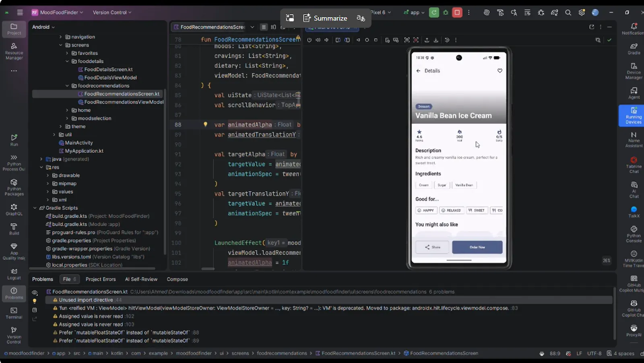
Task: Open IDE settings gear icon
Action: coord(582,12)
